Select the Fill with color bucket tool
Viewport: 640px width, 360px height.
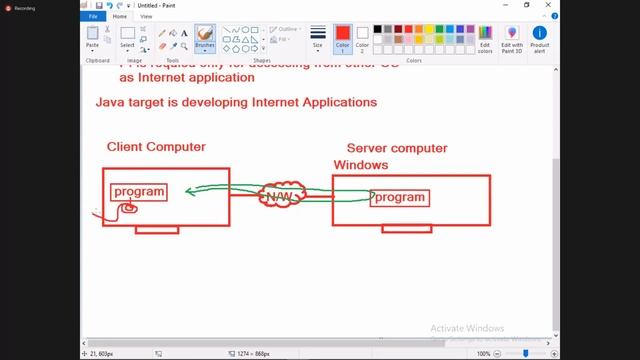coord(173,33)
